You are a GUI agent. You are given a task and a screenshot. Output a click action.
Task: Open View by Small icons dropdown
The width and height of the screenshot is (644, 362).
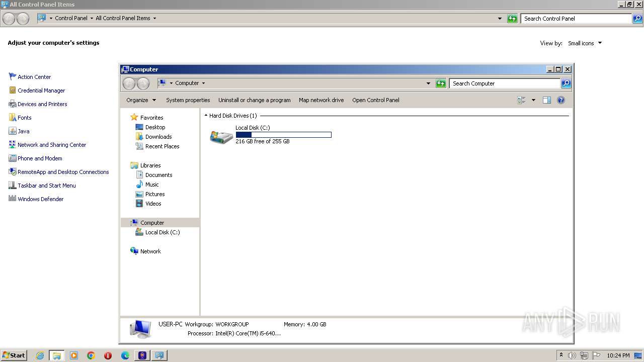coord(585,43)
